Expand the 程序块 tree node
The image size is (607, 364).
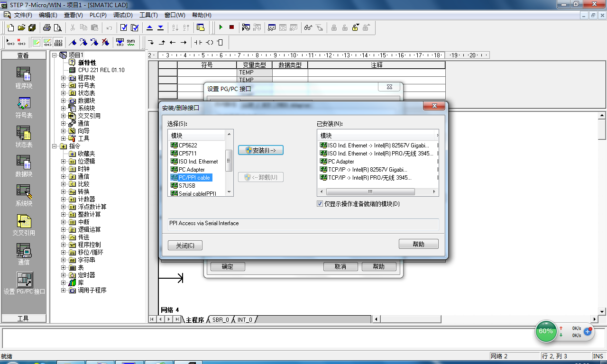[64, 78]
